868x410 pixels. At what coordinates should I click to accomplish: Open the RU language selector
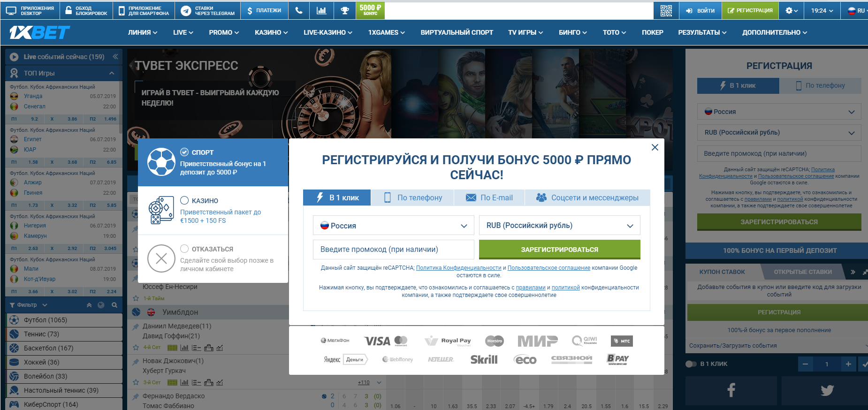pyautogui.click(x=856, y=10)
